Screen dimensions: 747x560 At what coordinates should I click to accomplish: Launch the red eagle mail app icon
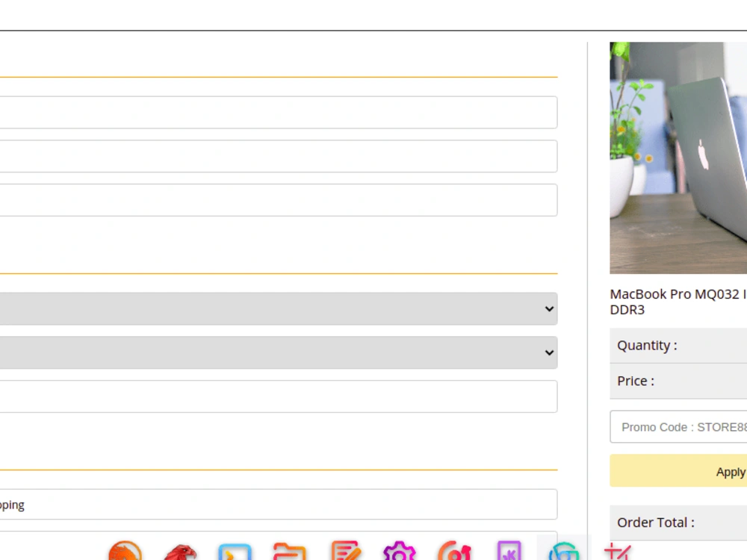click(180, 552)
